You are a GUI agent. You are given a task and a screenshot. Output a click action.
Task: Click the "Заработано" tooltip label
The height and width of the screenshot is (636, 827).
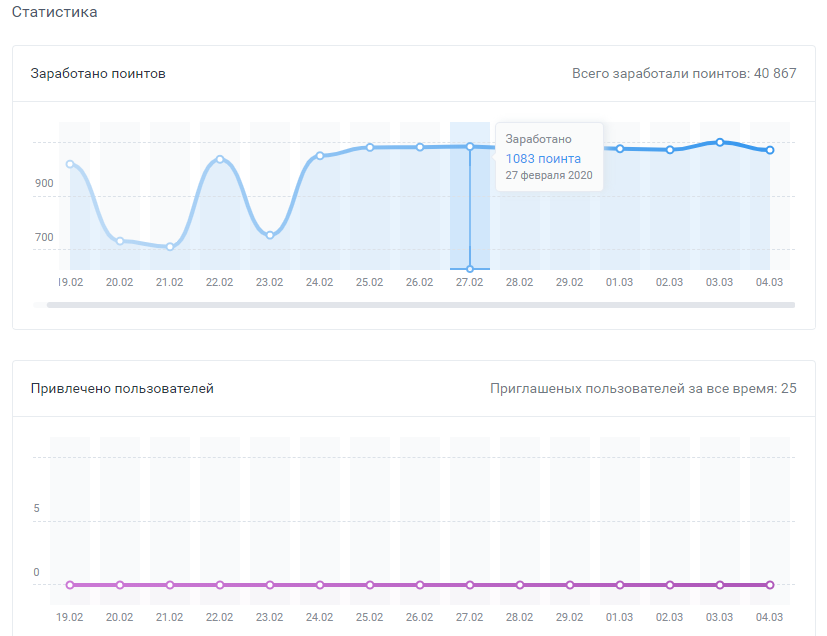(538, 139)
